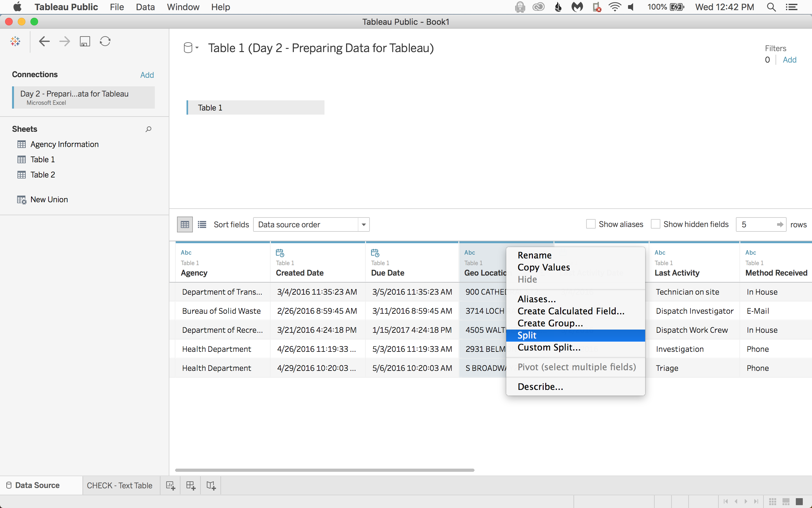
Task: Click Wi-Fi icon in menu bar
Action: (615, 7)
